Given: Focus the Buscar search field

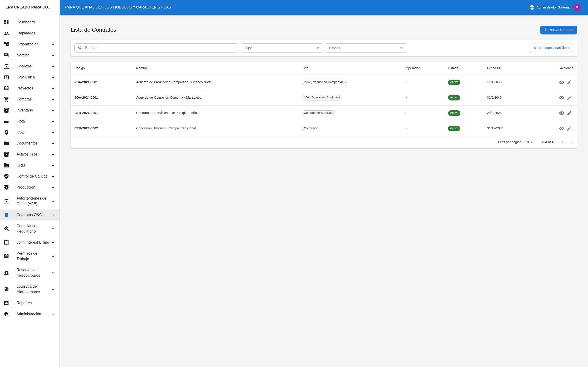Looking at the screenshot, I should tap(160, 48).
